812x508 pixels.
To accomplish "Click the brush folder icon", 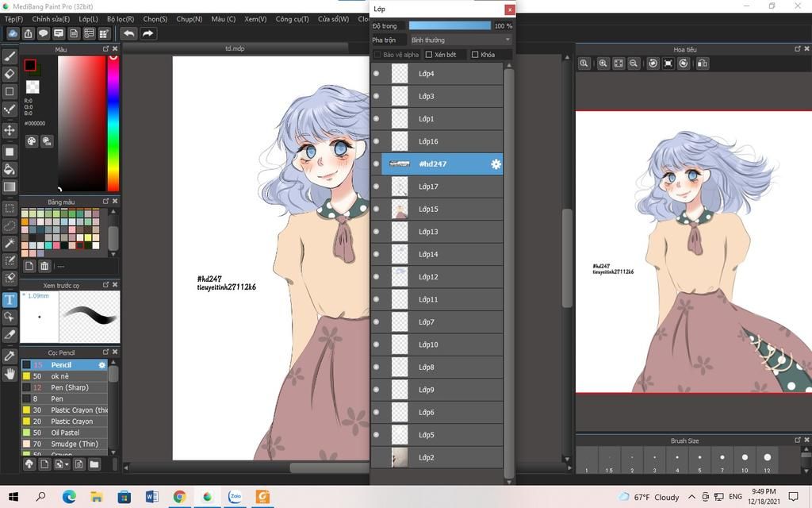I will point(94,464).
